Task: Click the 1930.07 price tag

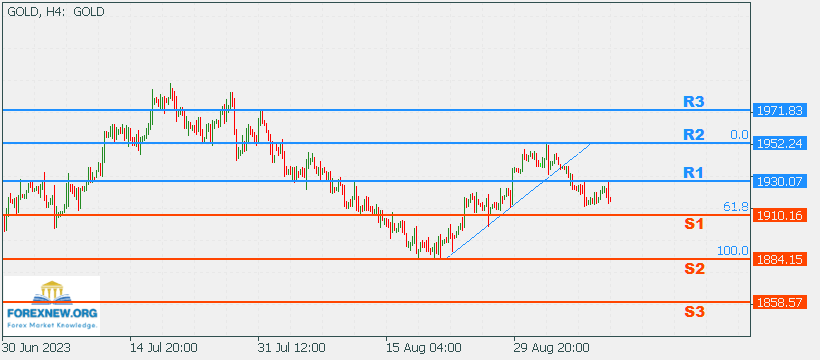Action: (780, 181)
